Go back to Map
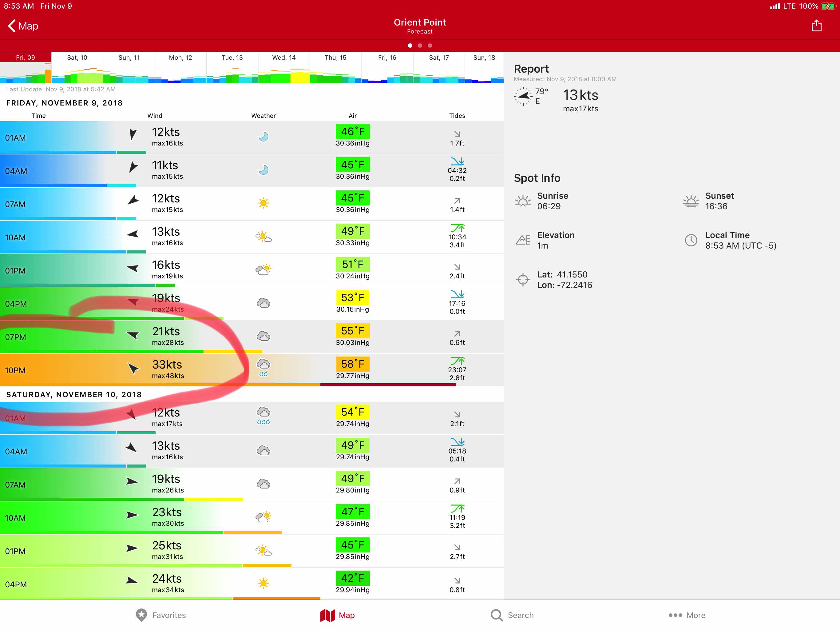The image size is (840, 630). pos(23,26)
